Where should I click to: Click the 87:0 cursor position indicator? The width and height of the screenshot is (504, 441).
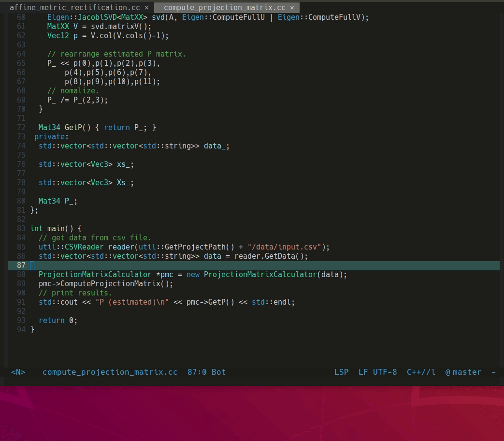pyautogui.click(x=197, y=372)
